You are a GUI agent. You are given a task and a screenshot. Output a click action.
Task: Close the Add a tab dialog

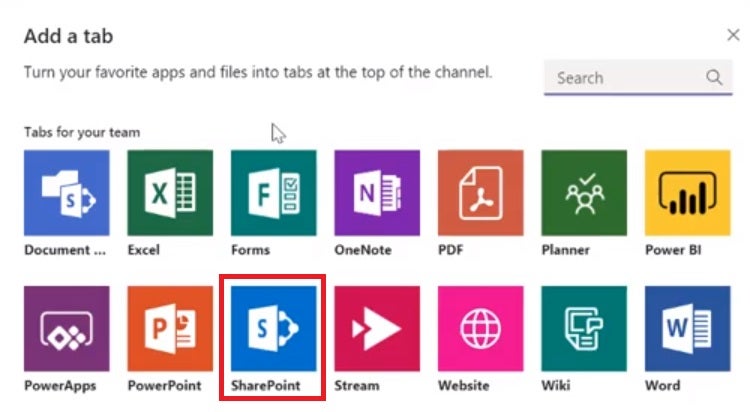click(733, 35)
